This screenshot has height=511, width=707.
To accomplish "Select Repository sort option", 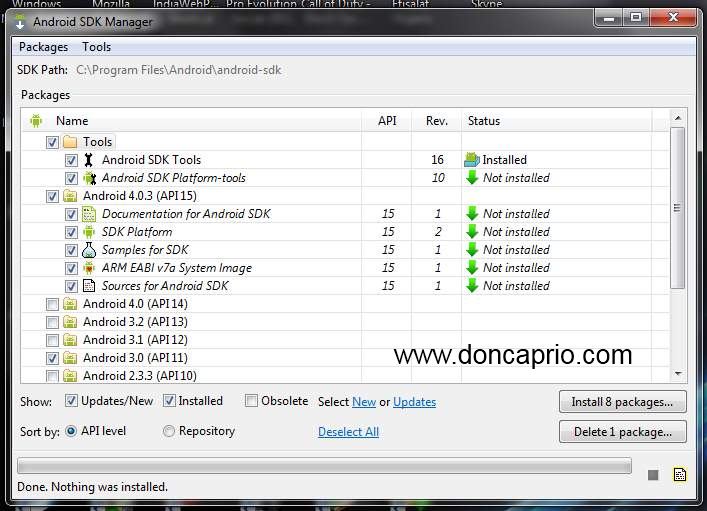I will 169,431.
